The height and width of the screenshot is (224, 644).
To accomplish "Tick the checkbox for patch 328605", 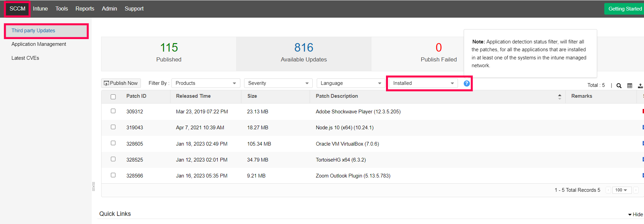I will click(x=113, y=143).
